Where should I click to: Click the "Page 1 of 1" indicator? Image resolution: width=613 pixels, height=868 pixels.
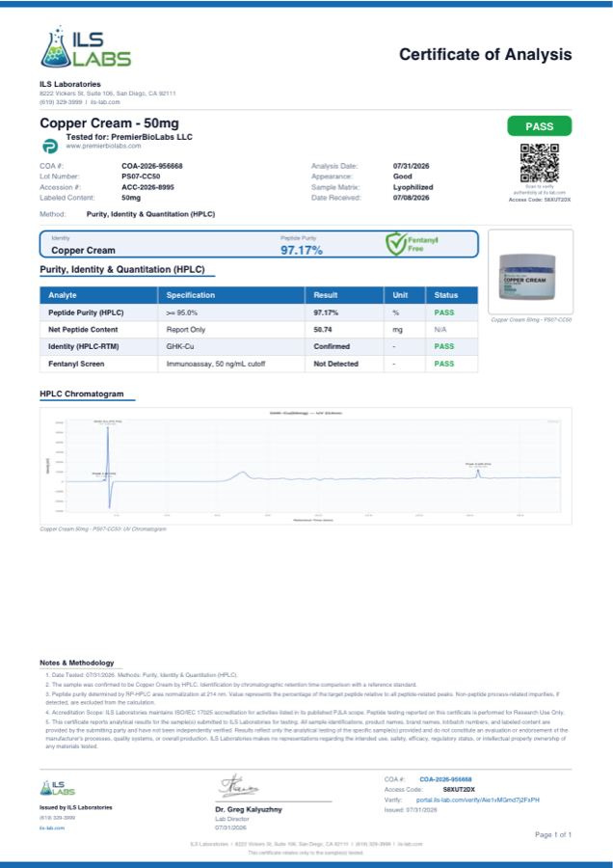[x=553, y=835]
